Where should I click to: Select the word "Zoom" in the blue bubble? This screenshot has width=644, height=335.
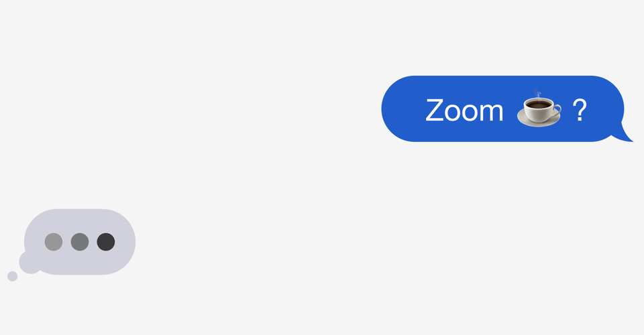pos(464,111)
